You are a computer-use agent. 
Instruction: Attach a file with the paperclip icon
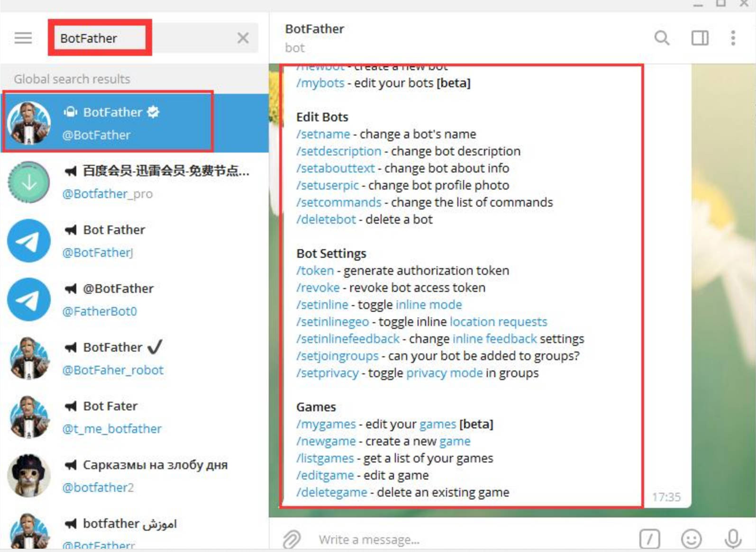pos(291,539)
